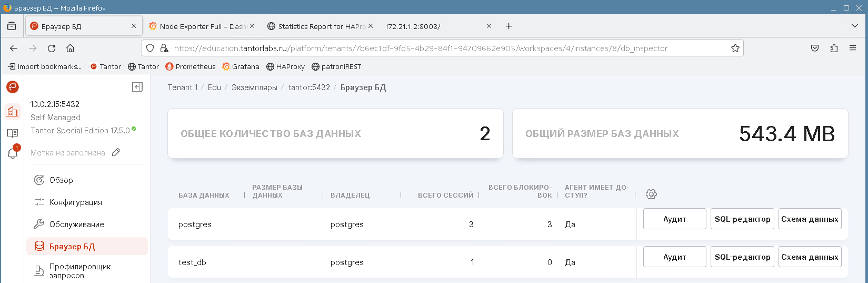The width and height of the screenshot is (868, 283).
Task: Select Конфигурация in sidebar
Action: pos(75,202)
